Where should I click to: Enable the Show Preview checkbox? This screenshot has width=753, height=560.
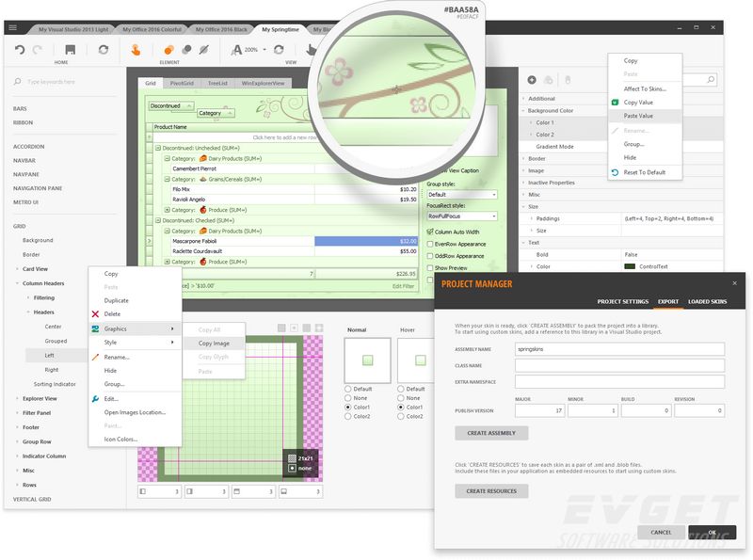tap(430, 268)
